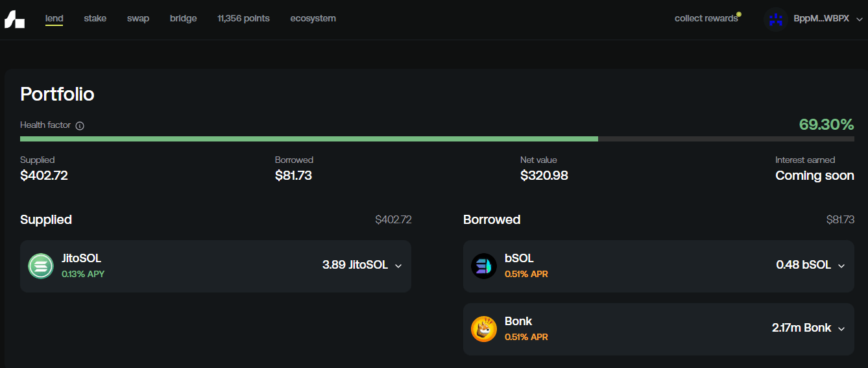Screen dimensions: 868x368
Task: Open the Health factor info icon
Action: click(80, 125)
